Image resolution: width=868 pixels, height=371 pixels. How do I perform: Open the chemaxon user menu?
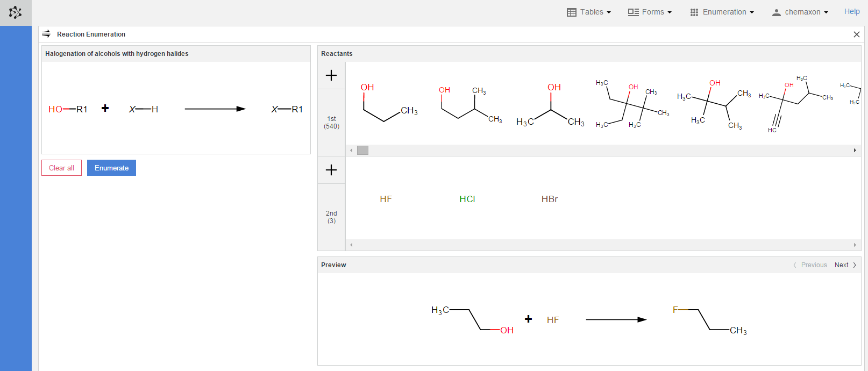coord(800,12)
